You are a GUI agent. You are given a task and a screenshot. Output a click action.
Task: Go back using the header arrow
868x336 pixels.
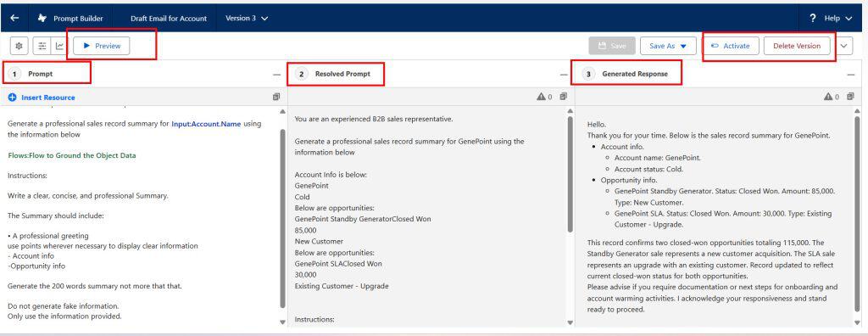(15, 19)
